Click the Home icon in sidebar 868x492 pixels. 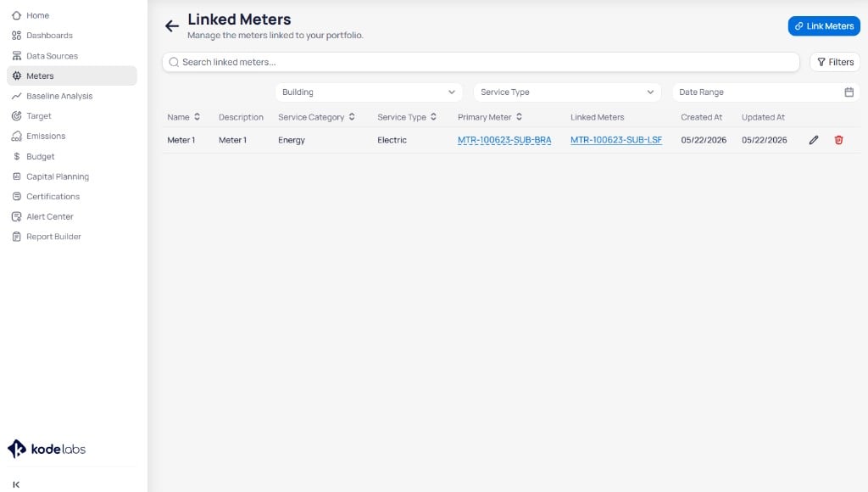(17, 15)
